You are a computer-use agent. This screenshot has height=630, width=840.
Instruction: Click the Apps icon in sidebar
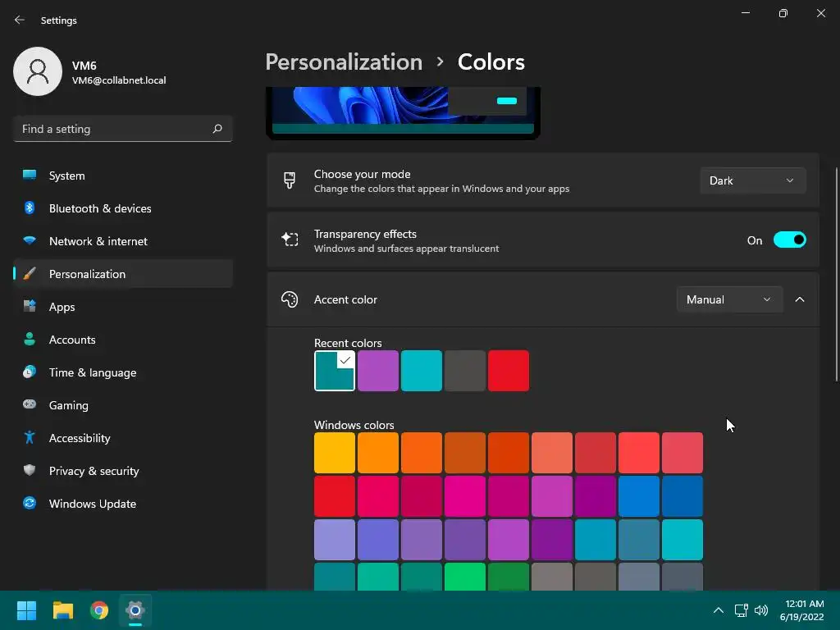click(x=30, y=307)
